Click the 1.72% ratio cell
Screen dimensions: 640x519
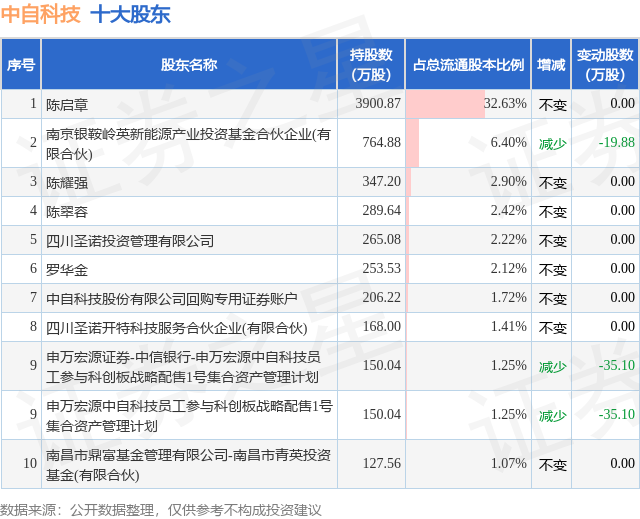tap(468, 298)
